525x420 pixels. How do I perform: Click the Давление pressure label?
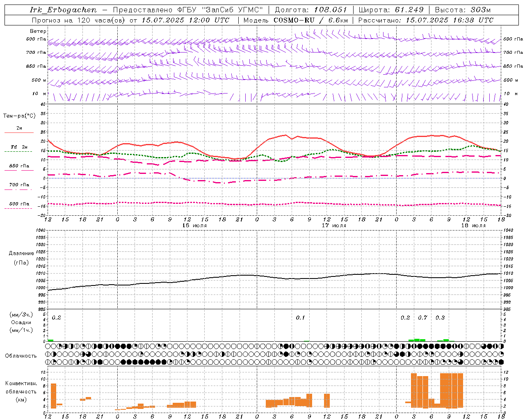click(21, 253)
